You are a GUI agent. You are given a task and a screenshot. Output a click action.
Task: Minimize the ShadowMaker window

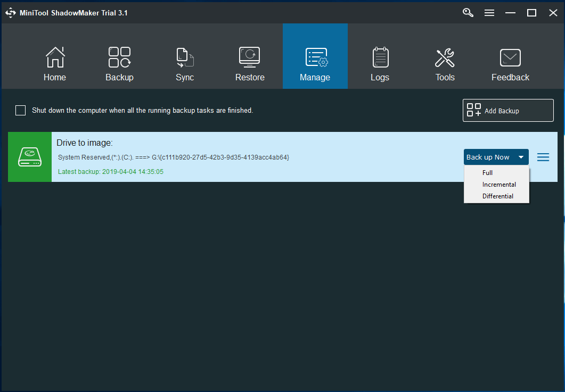pos(510,13)
